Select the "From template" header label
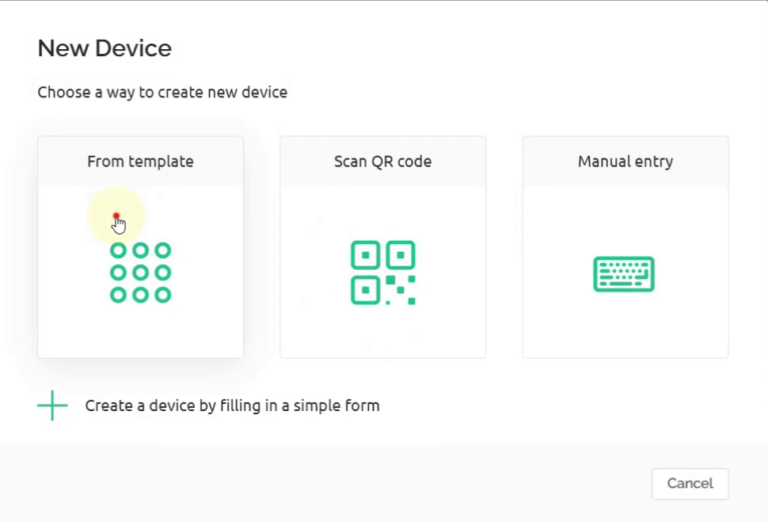Screen dimensions: 768x522 140,161
